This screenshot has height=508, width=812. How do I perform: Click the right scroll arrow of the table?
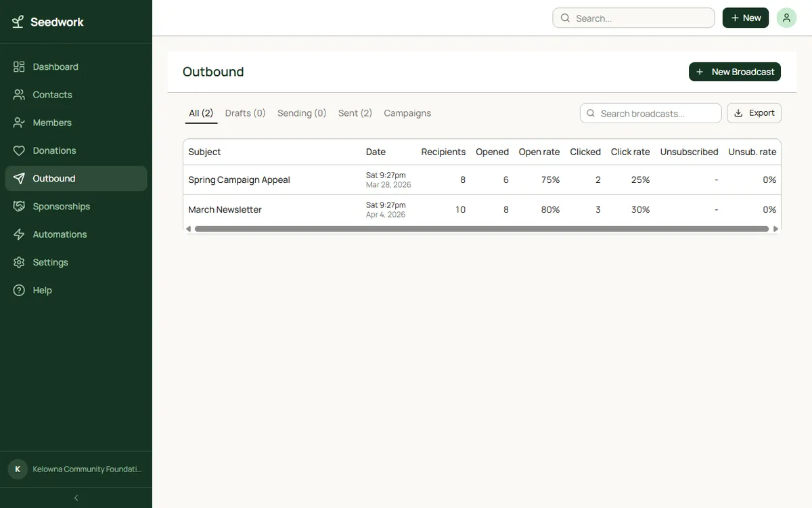click(x=775, y=228)
